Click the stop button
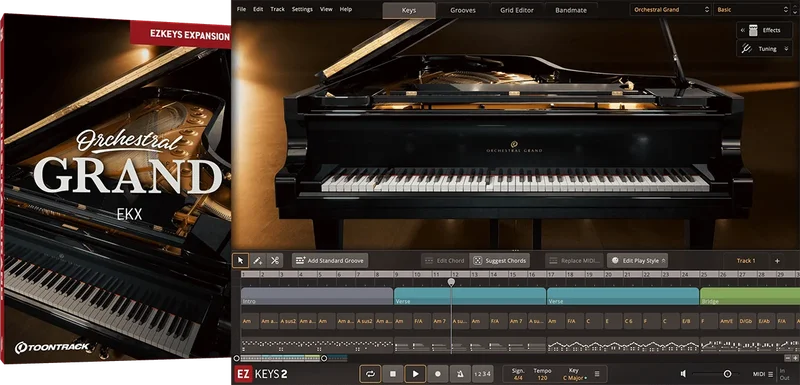The width and height of the screenshot is (800, 385). tap(393, 374)
